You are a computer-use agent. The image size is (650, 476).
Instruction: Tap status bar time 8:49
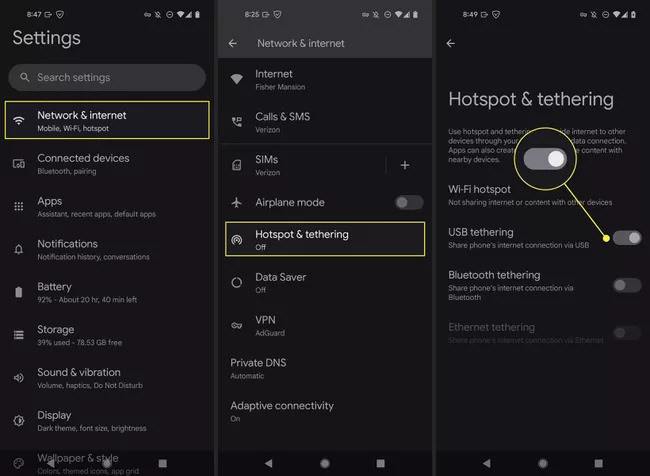470,15
